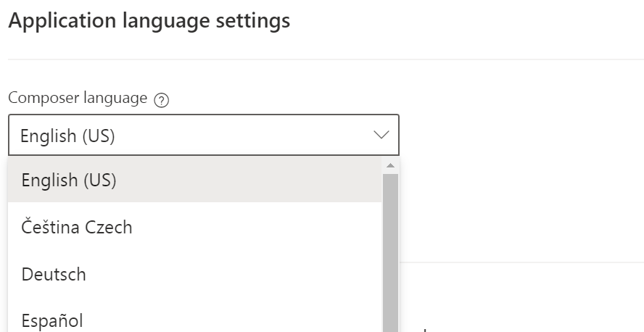644x332 pixels.
Task: Click the English (US) text in the combo box
Action: point(67,136)
